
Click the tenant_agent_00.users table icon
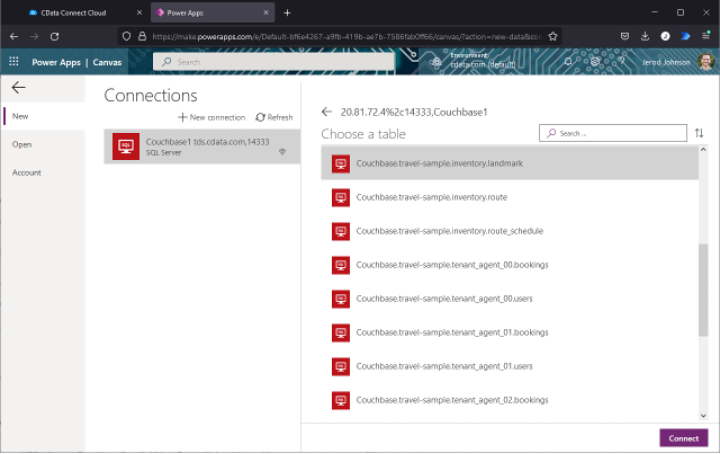click(341, 299)
